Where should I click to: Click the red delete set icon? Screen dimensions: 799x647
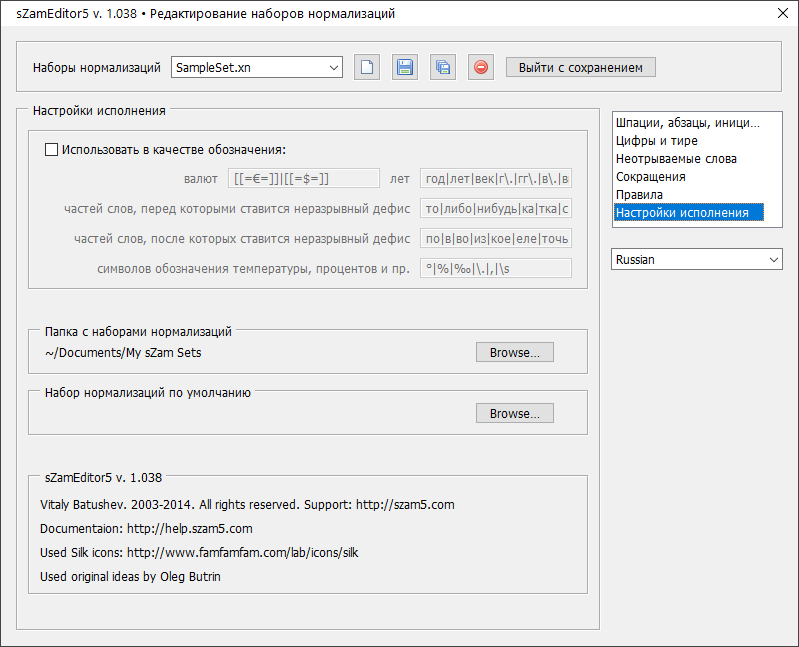point(481,68)
